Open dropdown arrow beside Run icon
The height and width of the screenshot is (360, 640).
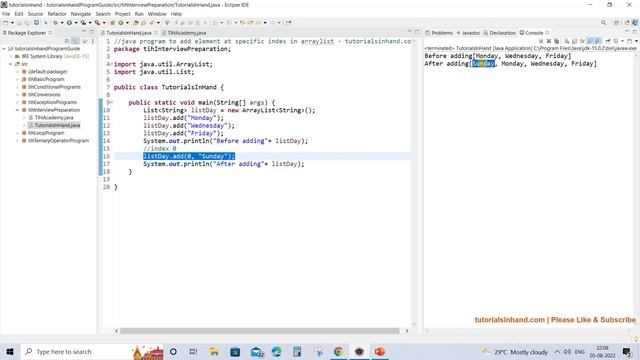[76, 23]
